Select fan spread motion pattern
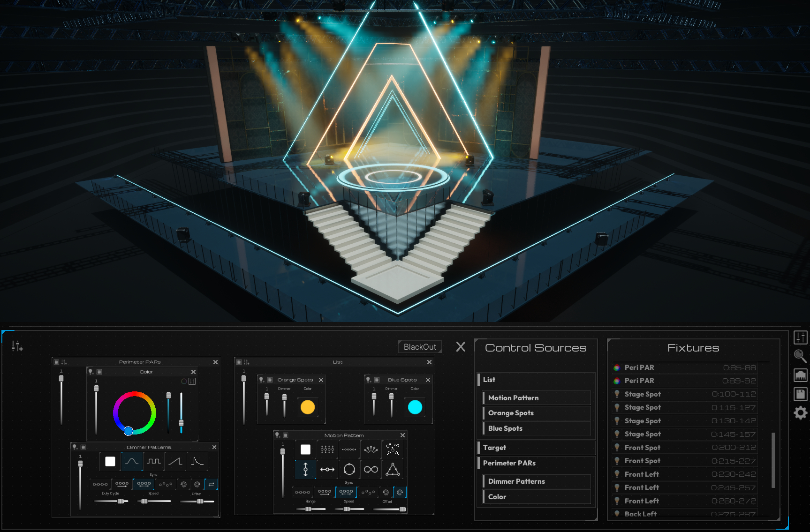The image size is (810, 532). pos(371,450)
